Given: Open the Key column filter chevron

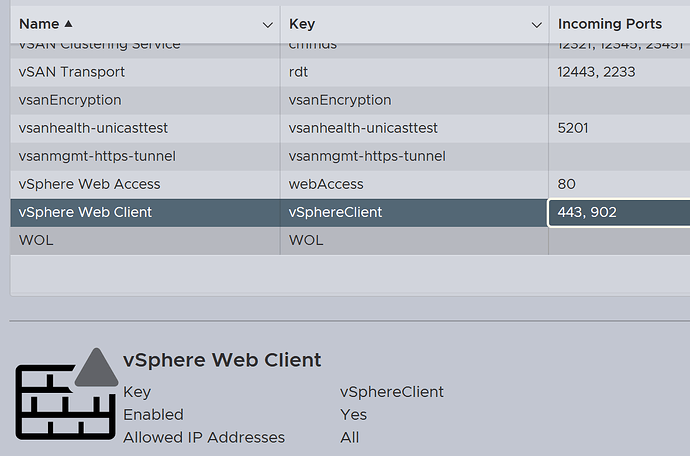Looking at the screenshot, I should [536, 25].
